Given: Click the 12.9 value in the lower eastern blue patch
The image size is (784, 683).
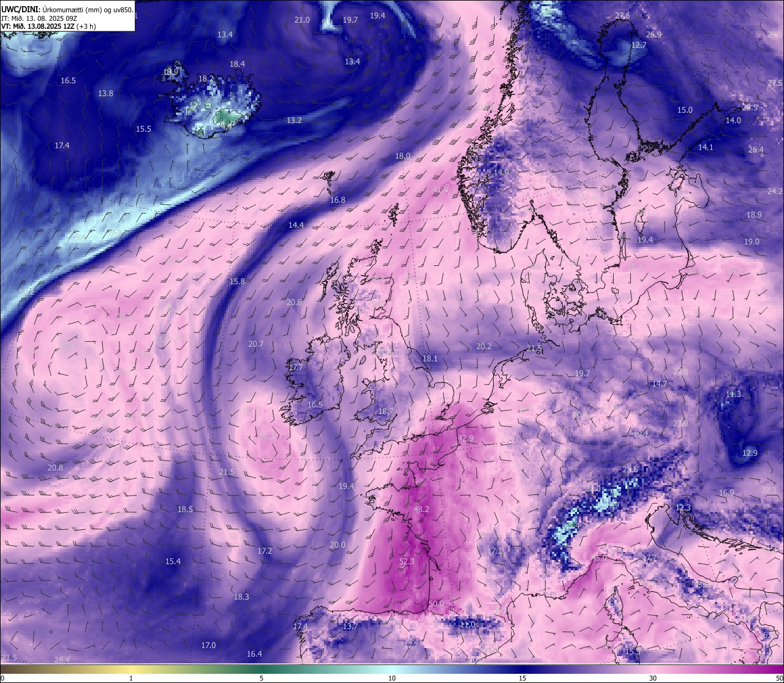Looking at the screenshot, I should (x=750, y=453).
